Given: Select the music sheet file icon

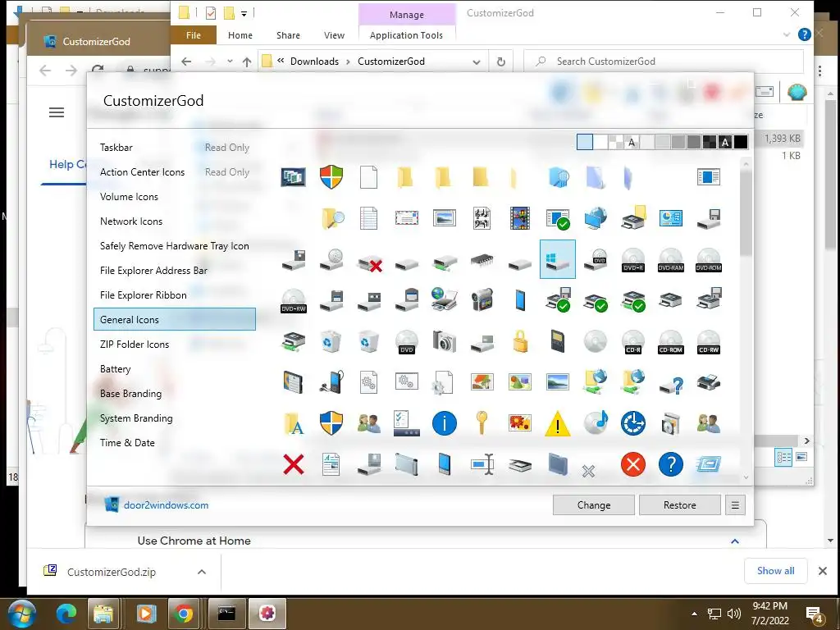Looking at the screenshot, I should pos(482,218).
